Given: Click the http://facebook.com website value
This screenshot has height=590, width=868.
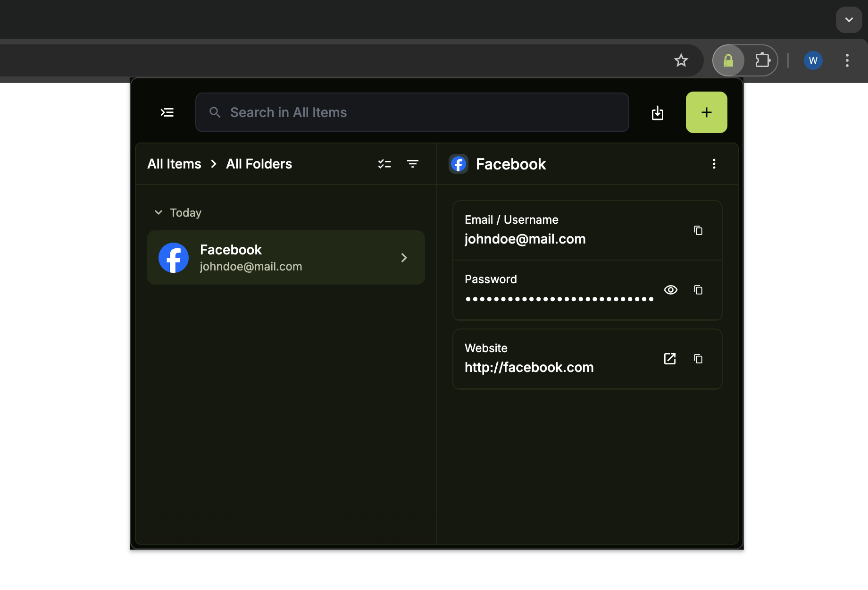Looking at the screenshot, I should pyautogui.click(x=529, y=367).
